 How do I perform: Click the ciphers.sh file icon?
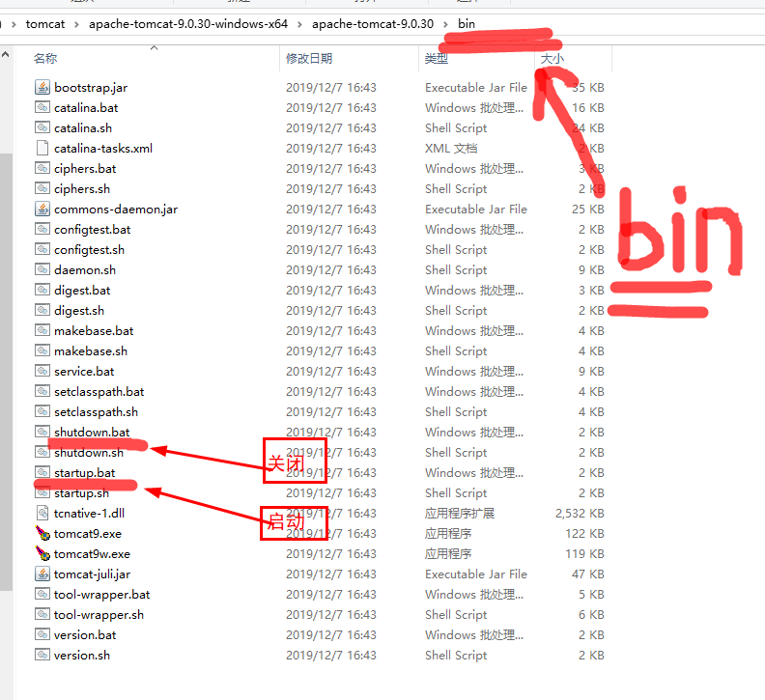(42, 189)
